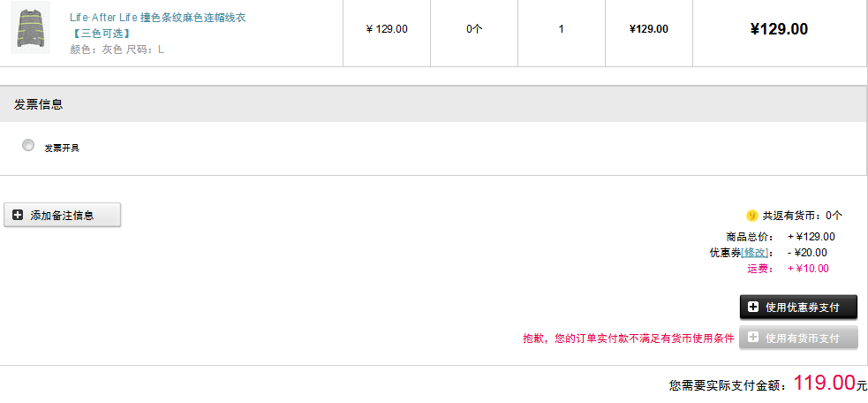The height and width of the screenshot is (403, 868).
Task: Click the ¥129.00 unit price cell
Action: 387,29
